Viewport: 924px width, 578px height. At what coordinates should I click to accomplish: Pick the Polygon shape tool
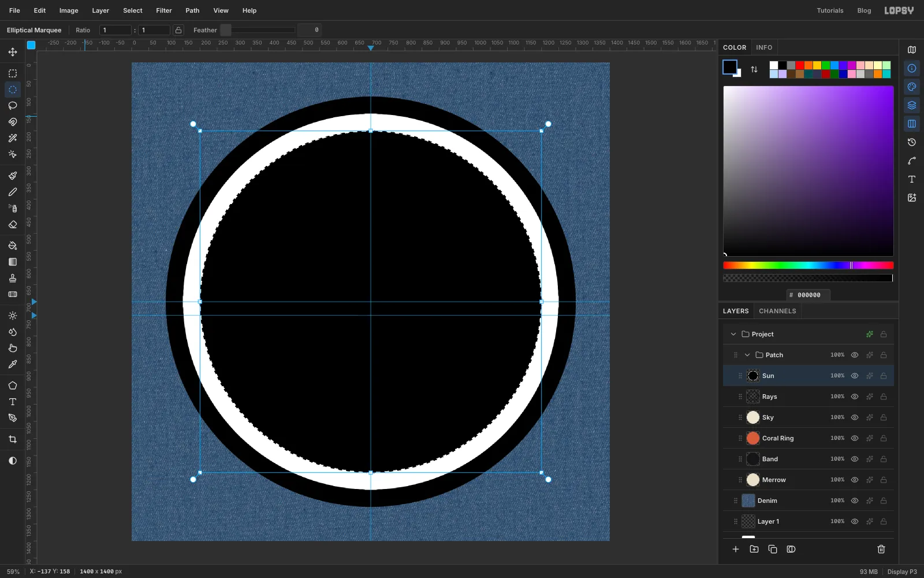(13, 386)
